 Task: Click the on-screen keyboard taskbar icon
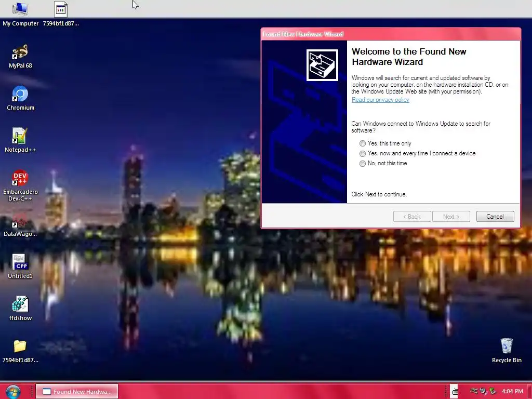[455, 392]
